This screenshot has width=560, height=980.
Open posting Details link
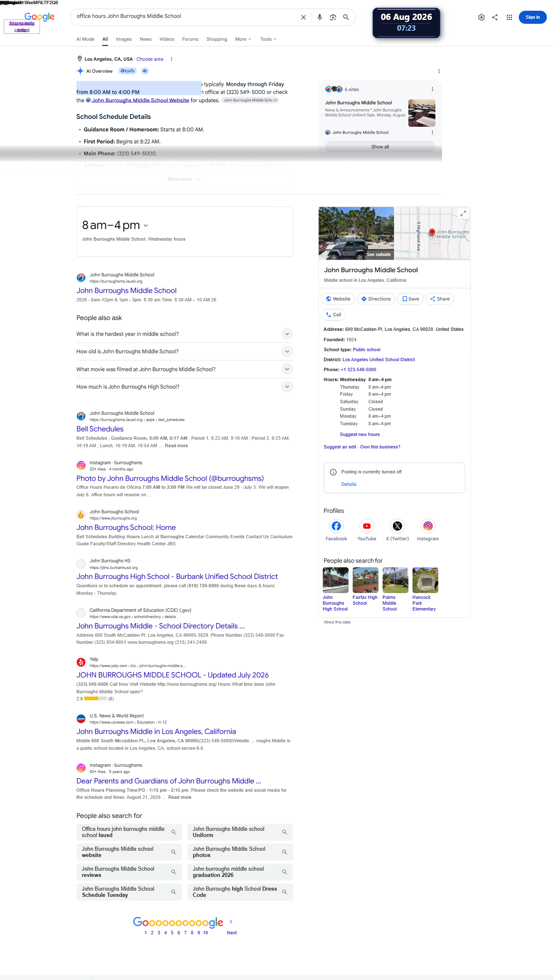click(349, 485)
